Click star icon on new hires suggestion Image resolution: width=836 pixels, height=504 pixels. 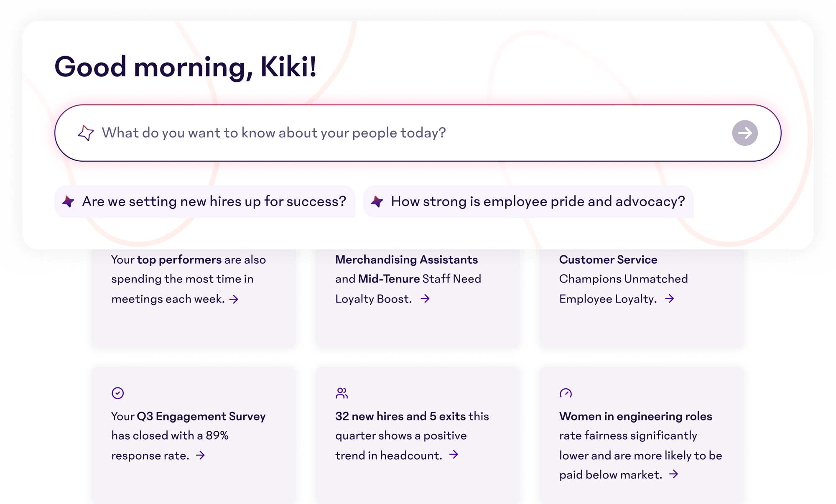[68, 201]
